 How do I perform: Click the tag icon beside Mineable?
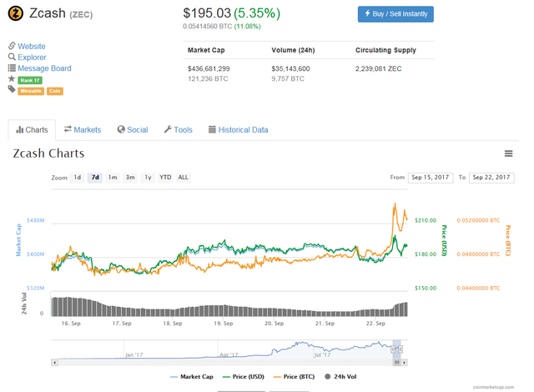[x=12, y=89]
